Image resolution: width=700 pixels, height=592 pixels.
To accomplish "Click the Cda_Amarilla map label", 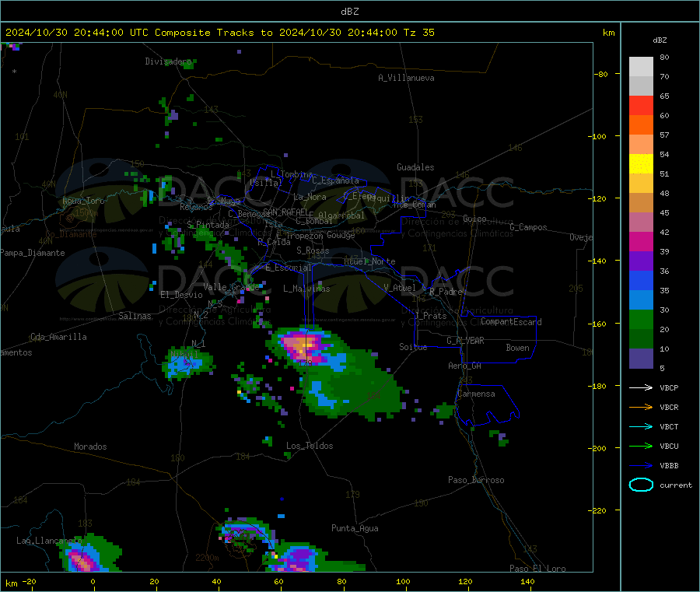I will coord(58,337).
